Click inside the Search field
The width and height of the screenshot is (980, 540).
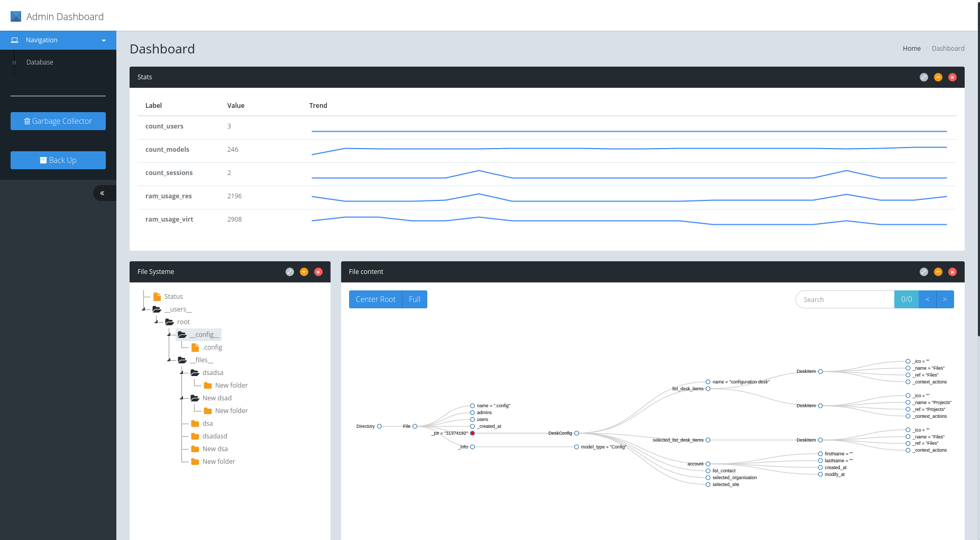(x=845, y=299)
